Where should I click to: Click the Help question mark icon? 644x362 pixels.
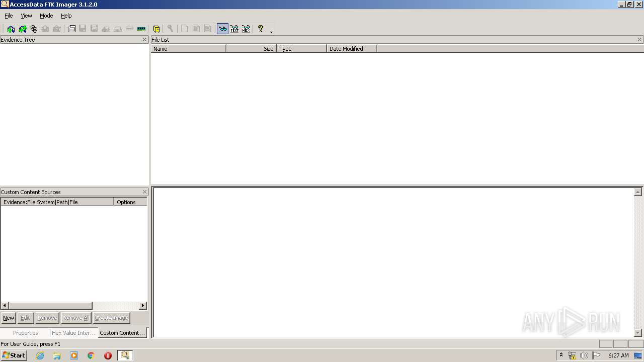click(x=261, y=29)
